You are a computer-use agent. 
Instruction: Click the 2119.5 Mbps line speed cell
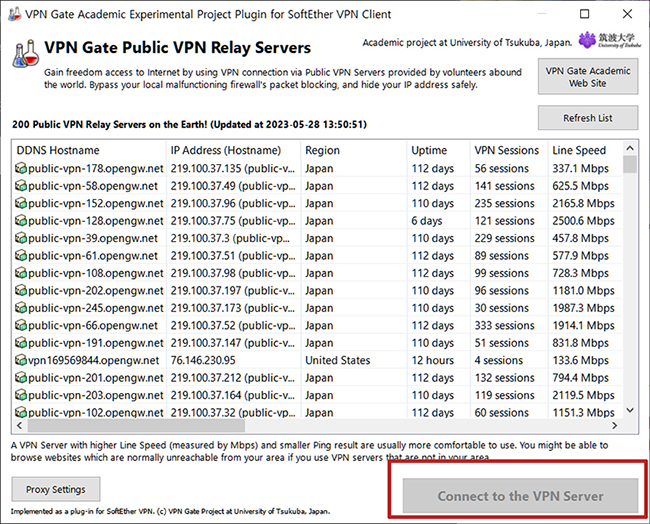583,395
